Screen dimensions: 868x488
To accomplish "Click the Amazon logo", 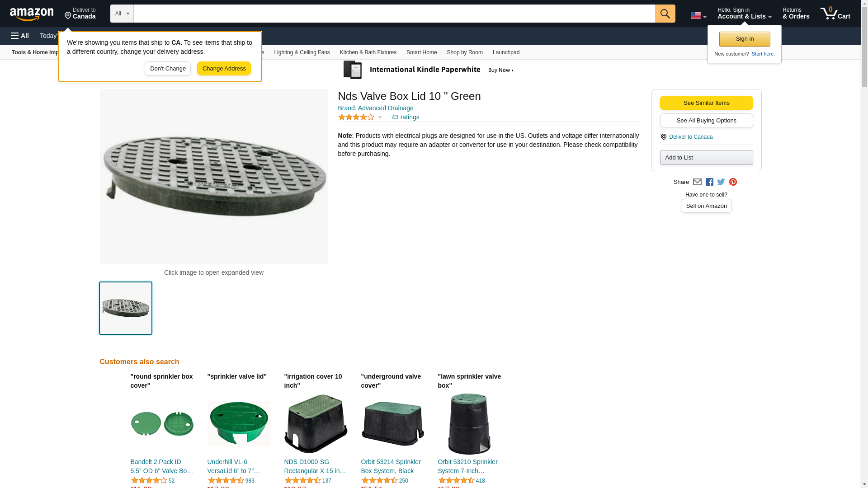I will (32, 14).
